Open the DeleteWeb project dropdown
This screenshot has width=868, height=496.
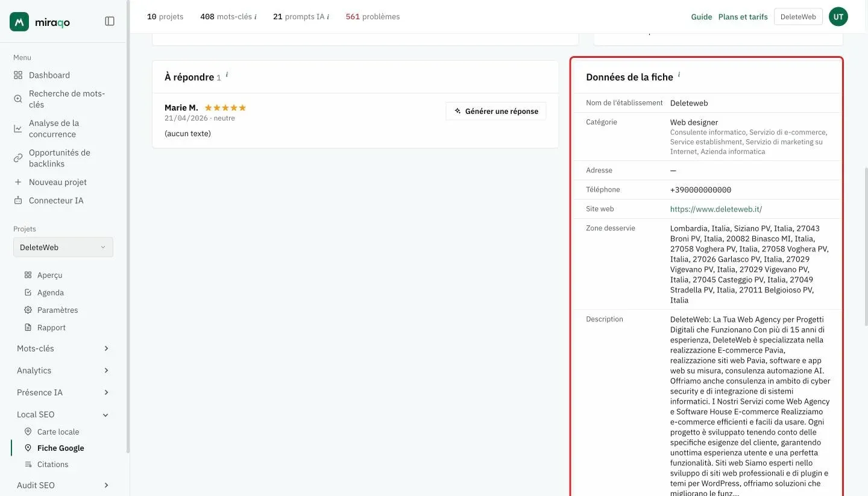63,247
